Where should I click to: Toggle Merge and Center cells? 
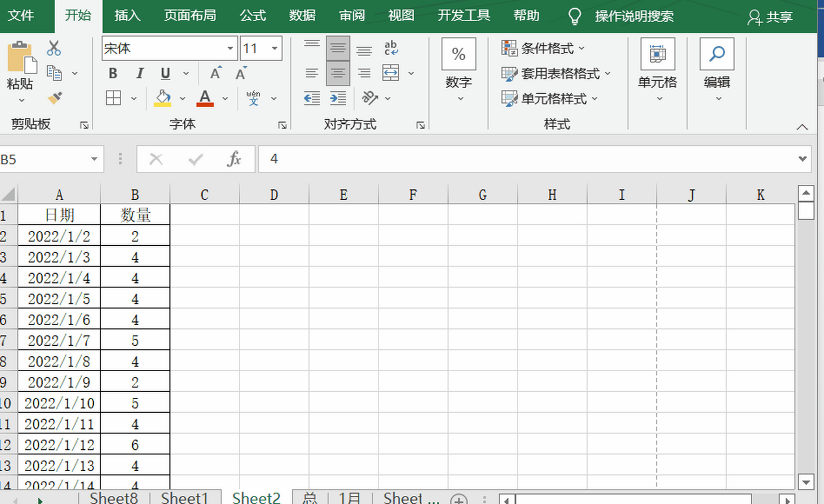[391, 72]
